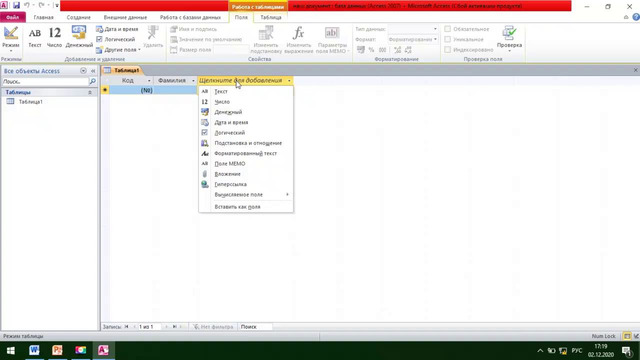This screenshot has height=360, width=640.
Task: Click the Проверка validation icon
Action: (509, 33)
